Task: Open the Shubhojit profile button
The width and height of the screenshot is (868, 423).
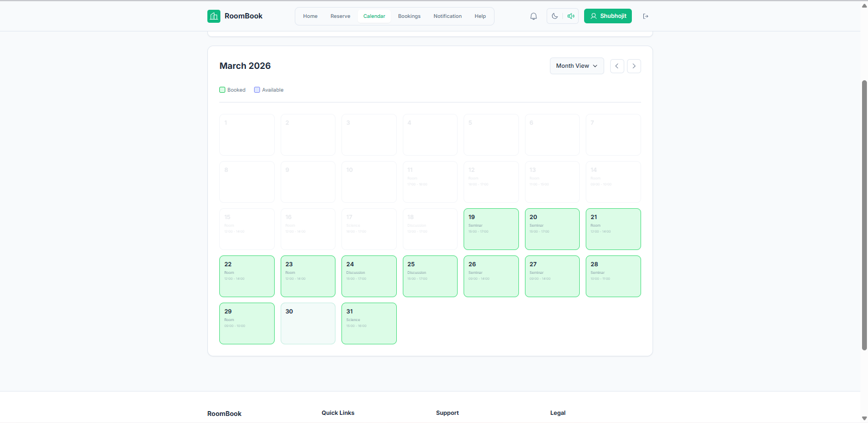Action: (607, 16)
